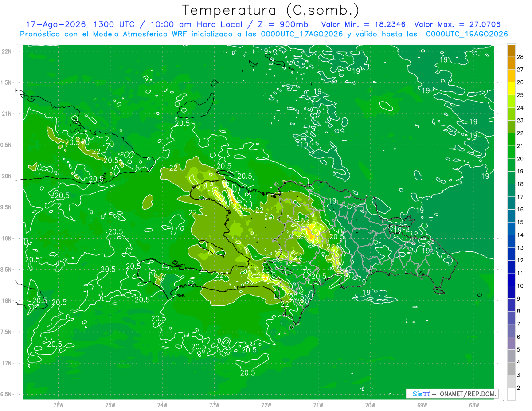This screenshot has width=532, height=411.
Task: Select the valid-until time "0000UTC_19AGO2026"
Action: point(467,34)
